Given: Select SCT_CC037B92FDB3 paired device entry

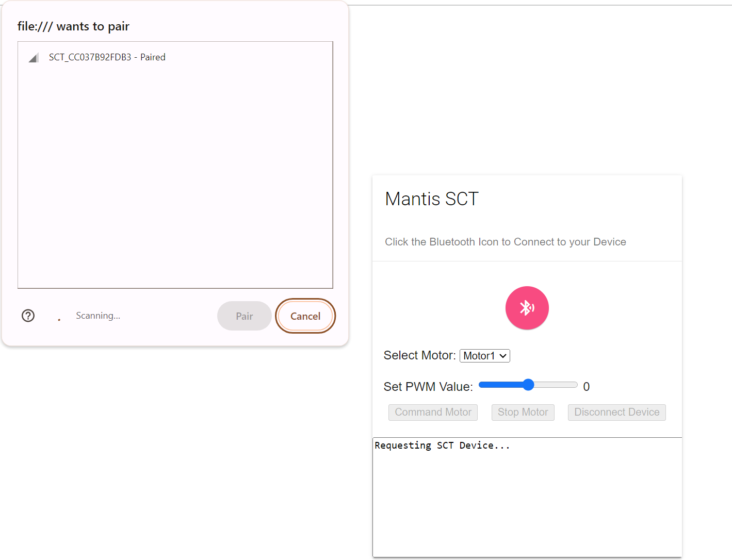Looking at the screenshot, I should [107, 57].
